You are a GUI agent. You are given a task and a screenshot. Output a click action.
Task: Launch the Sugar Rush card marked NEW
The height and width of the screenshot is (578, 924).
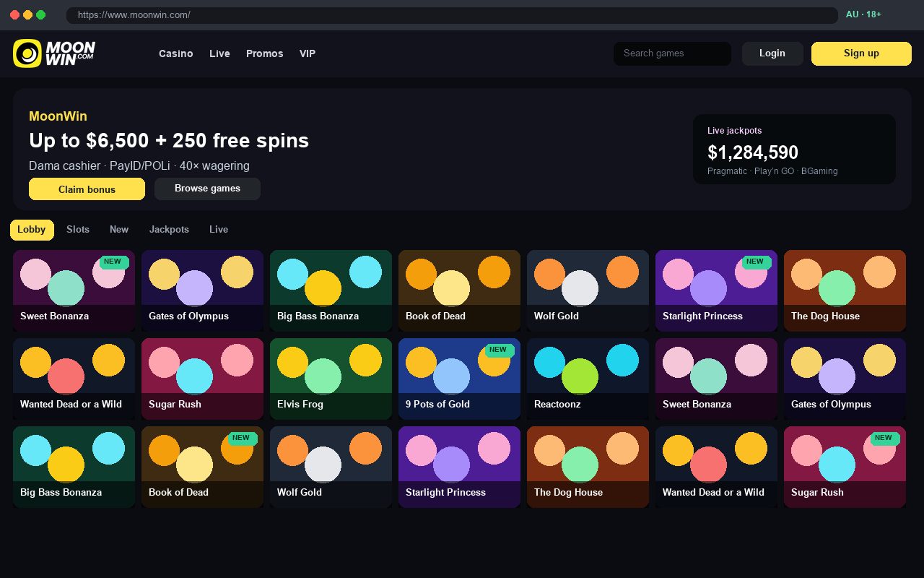(x=845, y=467)
